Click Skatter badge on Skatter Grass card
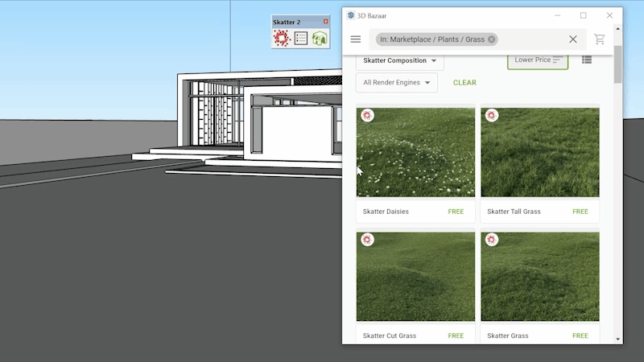 (x=492, y=240)
